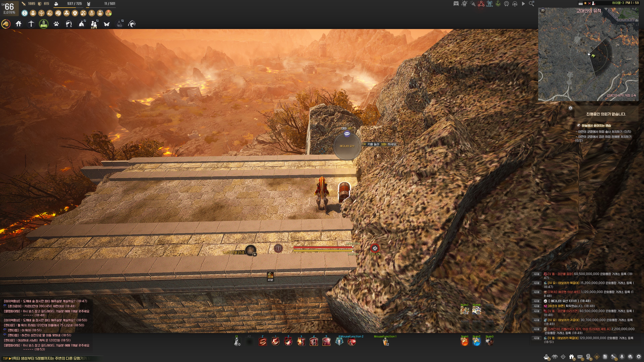Open the backpack inventory icon
The width and height of the screenshot is (644, 362).
pos(33,13)
